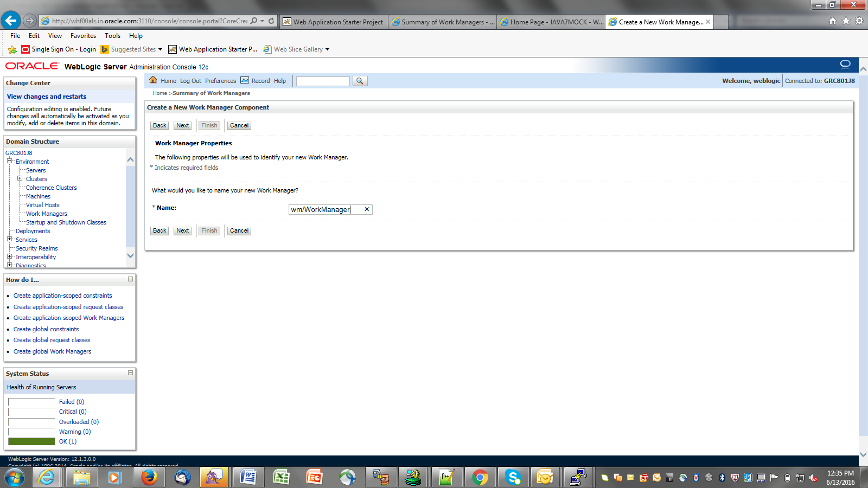Expand the Clusters tree node
Viewport: 868px width, 488px height.
[x=20, y=178]
